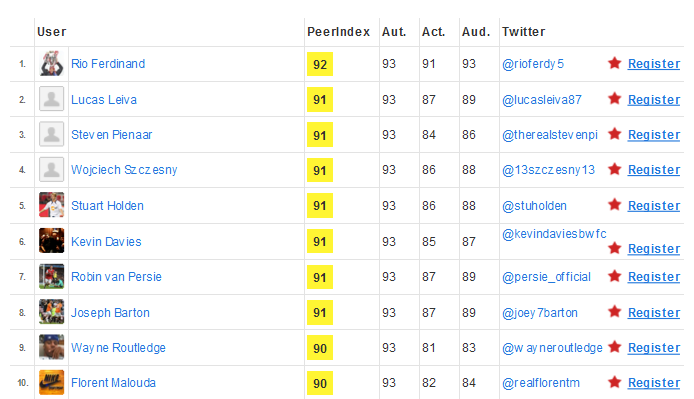Click the Aud. column header

tap(476, 32)
